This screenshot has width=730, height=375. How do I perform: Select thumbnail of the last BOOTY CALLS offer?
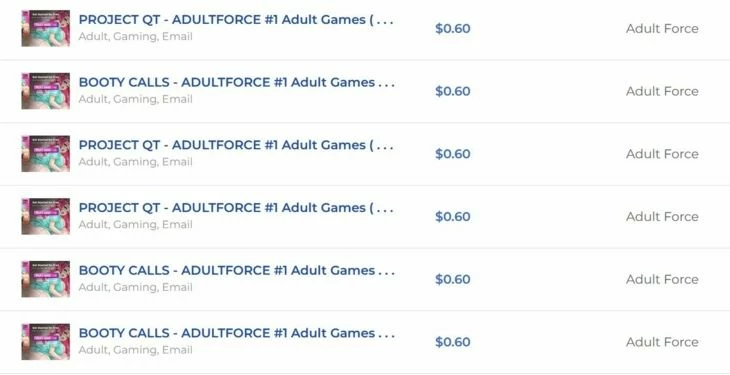pyautogui.click(x=46, y=341)
